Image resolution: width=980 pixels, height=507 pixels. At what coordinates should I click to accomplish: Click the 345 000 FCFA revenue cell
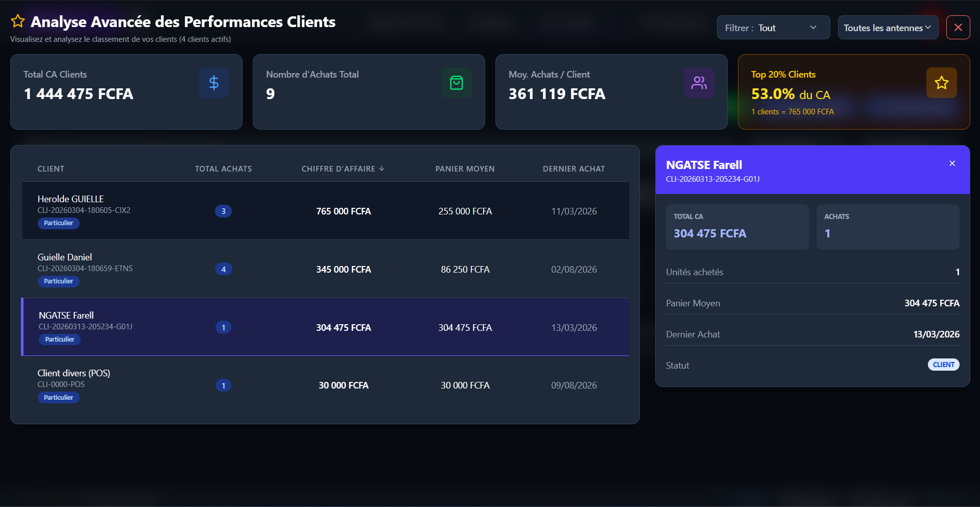(343, 270)
